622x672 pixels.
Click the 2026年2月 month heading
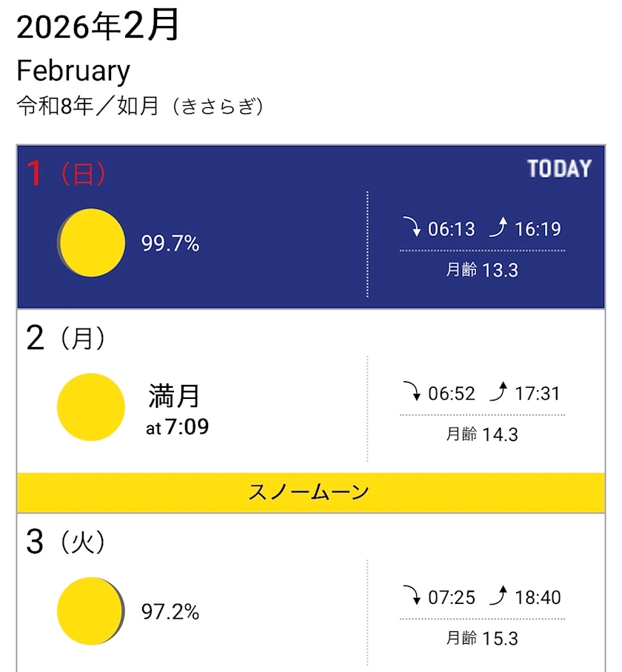98,28
